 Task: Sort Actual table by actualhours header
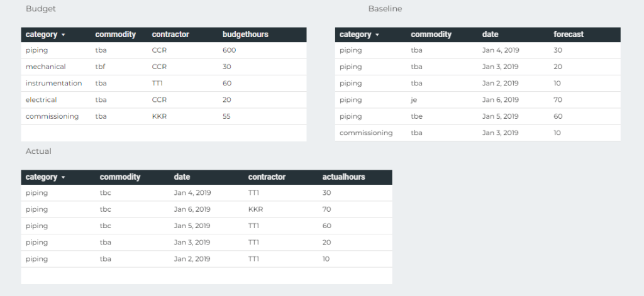pos(343,177)
